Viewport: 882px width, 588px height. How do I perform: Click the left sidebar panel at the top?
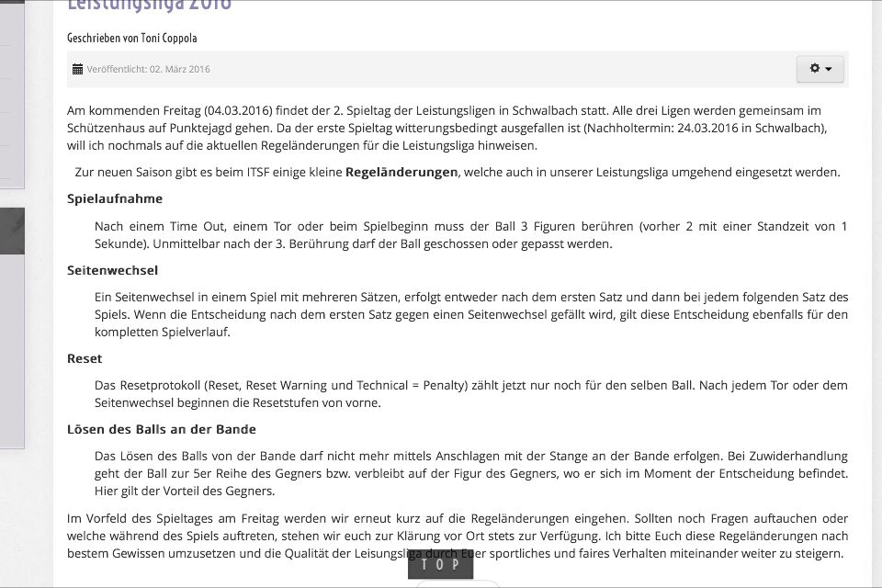click(x=12, y=92)
